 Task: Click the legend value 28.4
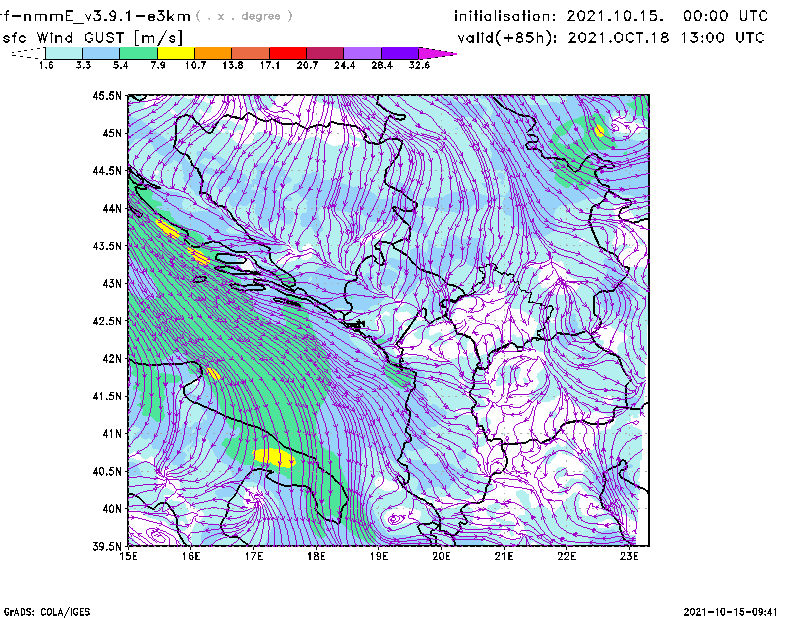pos(382,65)
